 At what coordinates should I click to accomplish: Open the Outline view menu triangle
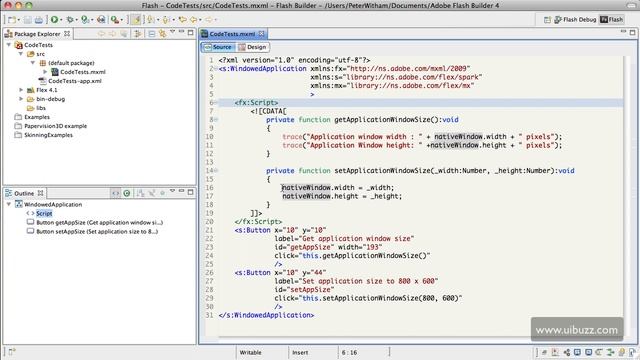pyautogui.click(x=172, y=191)
